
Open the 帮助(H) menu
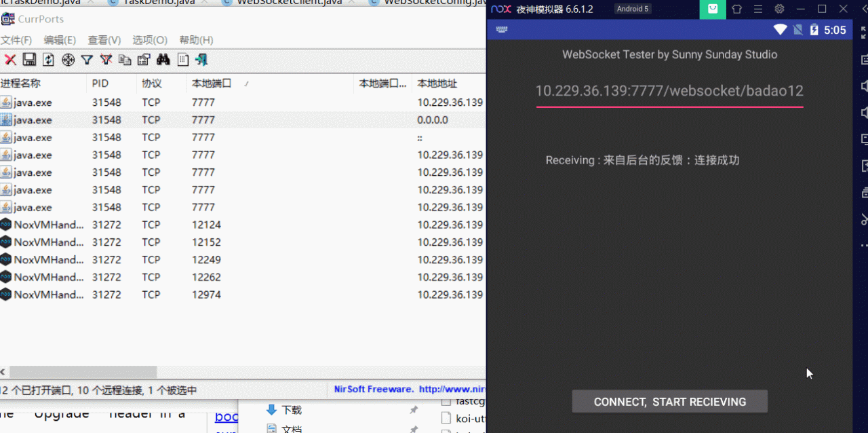point(196,40)
